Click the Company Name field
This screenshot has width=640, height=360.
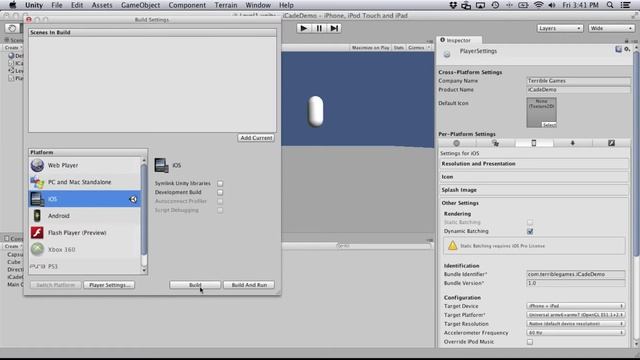(578, 81)
